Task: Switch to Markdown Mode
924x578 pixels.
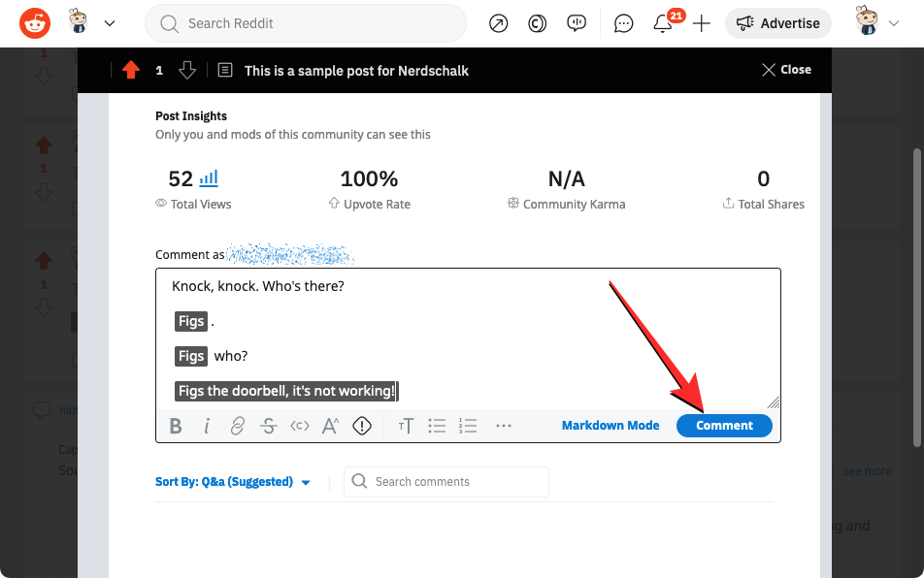Action: pos(610,426)
